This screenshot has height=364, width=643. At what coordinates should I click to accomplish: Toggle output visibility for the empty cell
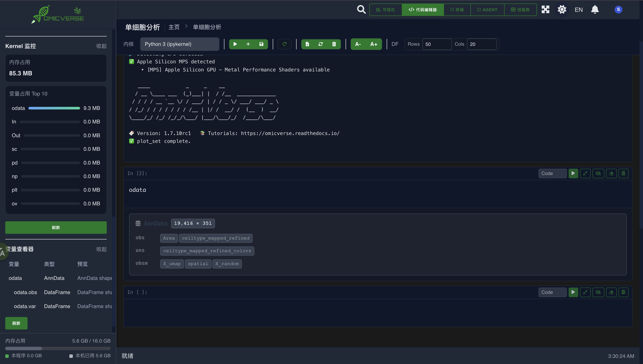pyautogui.click(x=598, y=292)
